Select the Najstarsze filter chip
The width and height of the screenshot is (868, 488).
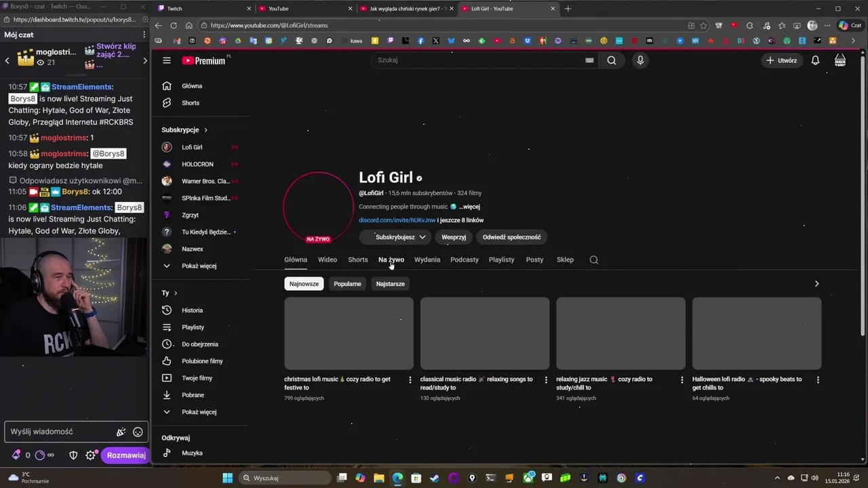point(390,284)
